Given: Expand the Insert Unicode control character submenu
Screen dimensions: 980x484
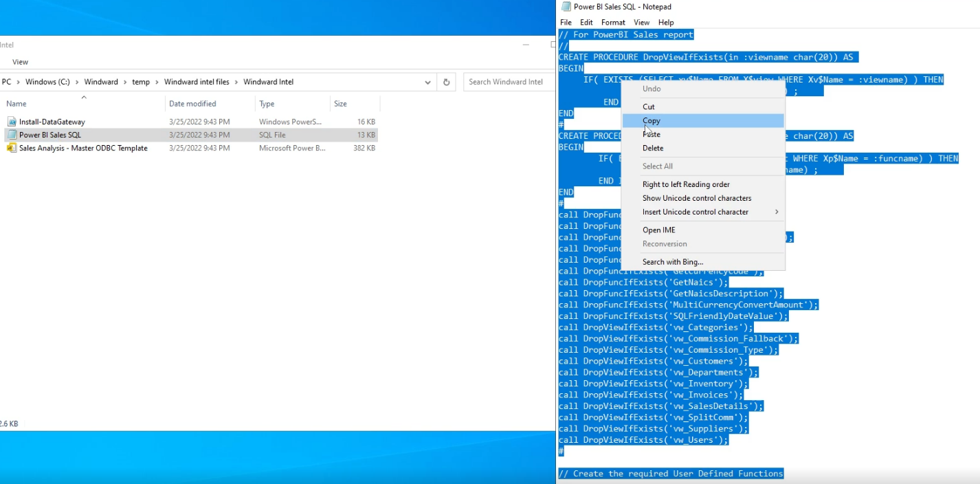Looking at the screenshot, I should coord(777,212).
